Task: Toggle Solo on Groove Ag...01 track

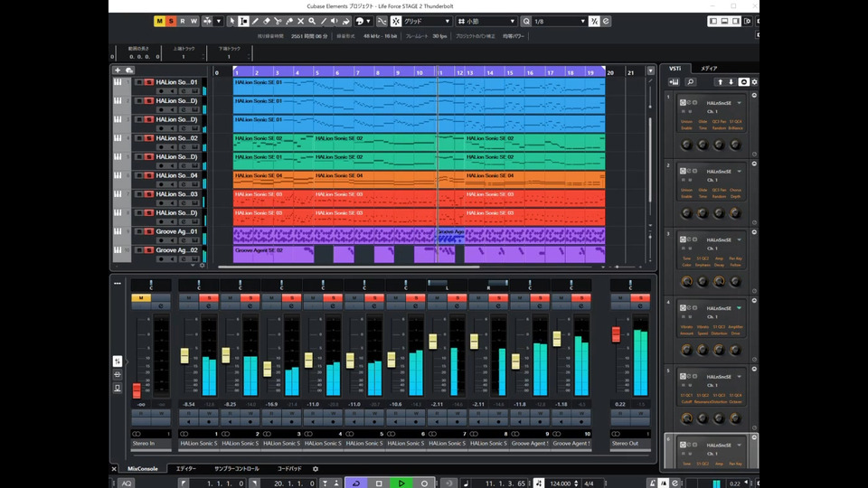Action: [x=149, y=231]
